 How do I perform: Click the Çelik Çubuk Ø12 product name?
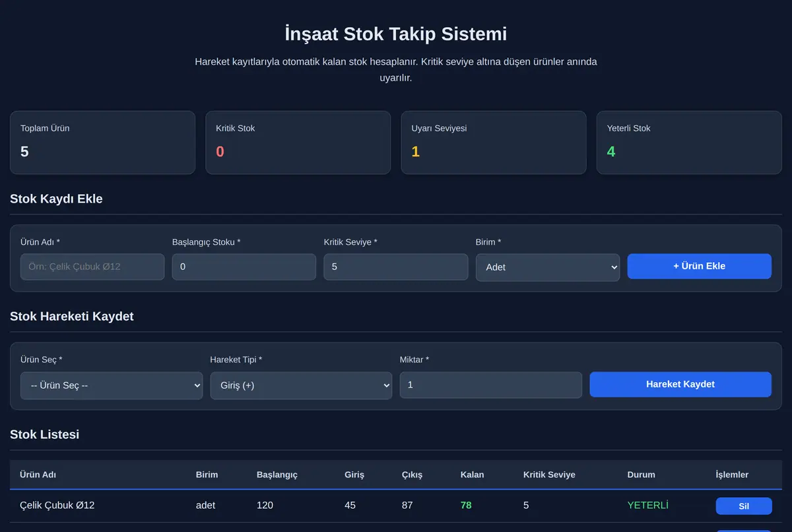[x=57, y=506]
